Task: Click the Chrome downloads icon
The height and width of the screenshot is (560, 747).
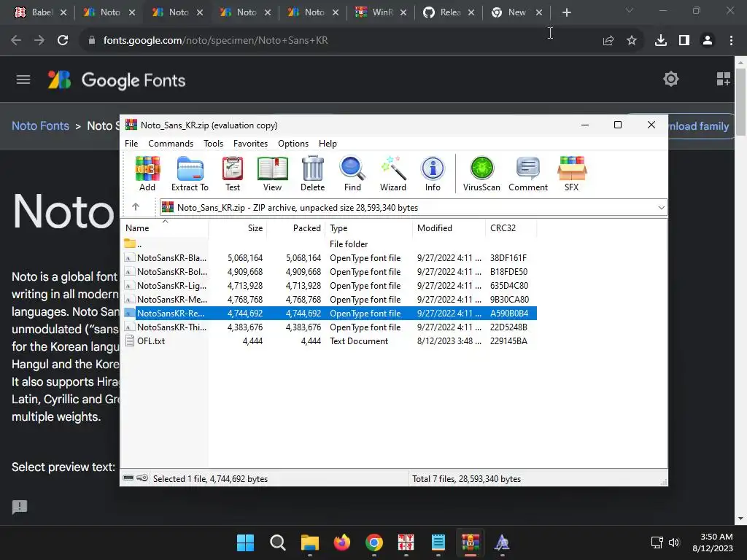Action: 661,41
